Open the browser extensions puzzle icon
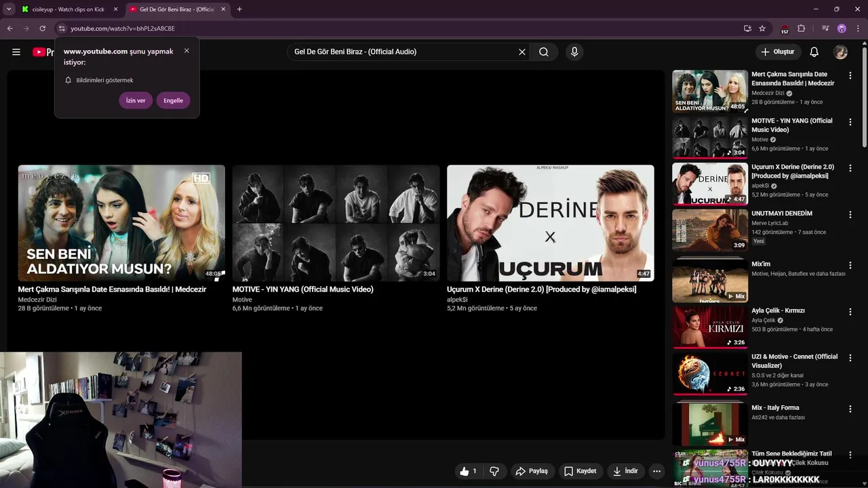This screenshot has height=488, width=868. pos(802,28)
